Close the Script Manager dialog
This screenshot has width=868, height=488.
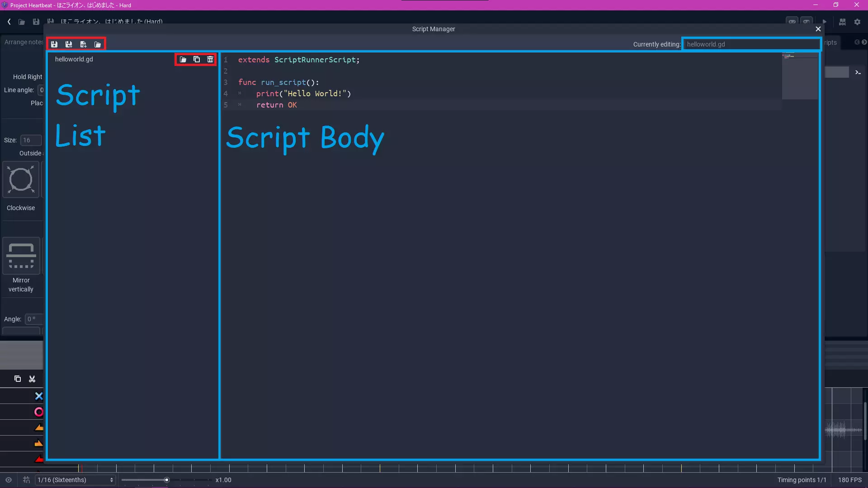pos(818,29)
